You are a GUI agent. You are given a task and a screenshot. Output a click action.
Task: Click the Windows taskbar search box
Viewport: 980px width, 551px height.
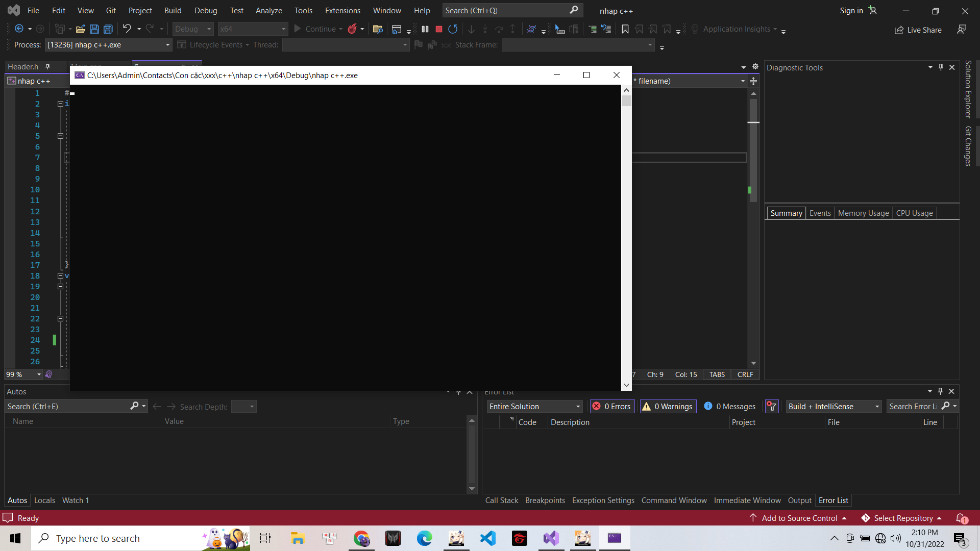(141, 538)
